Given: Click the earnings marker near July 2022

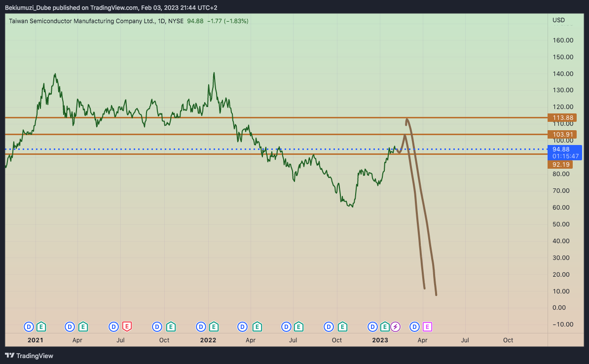Looking at the screenshot, I should point(298,327).
